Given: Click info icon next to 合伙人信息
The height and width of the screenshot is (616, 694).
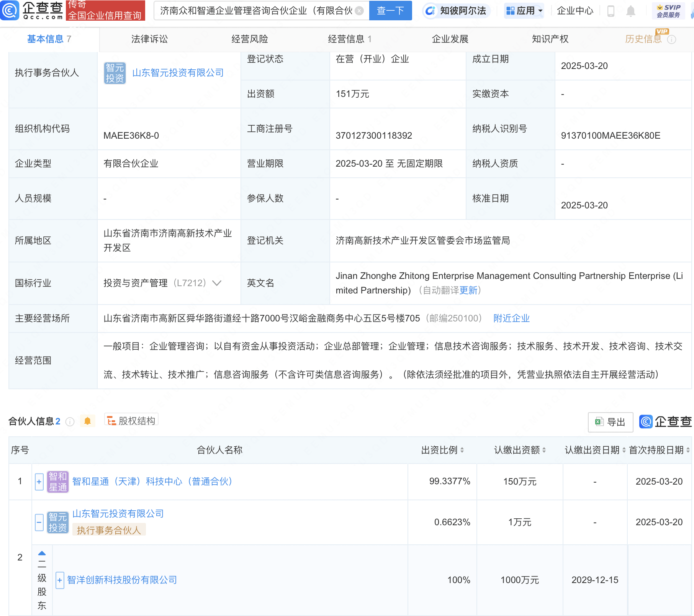Looking at the screenshot, I should point(70,422).
